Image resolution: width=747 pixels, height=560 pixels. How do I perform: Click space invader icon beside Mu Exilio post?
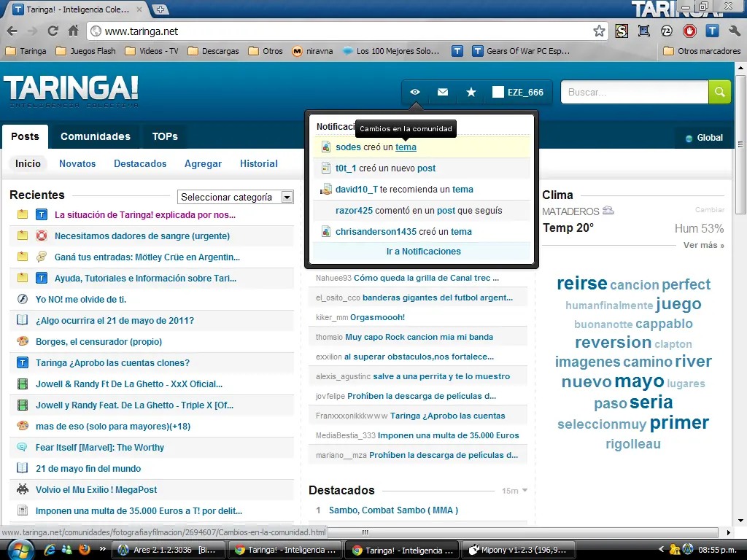(x=23, y=489)
